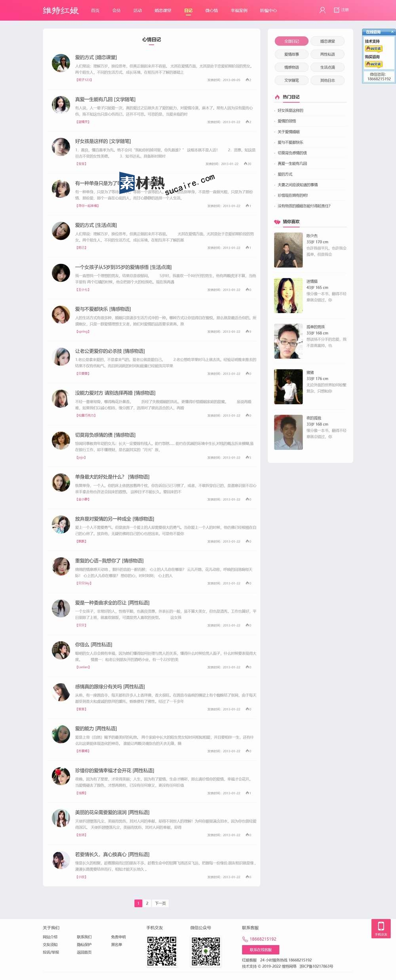This screenshot has height=980, width=396.
Task: Click the like icon on 好女孩是这样的 post
Action: [246, 164]
